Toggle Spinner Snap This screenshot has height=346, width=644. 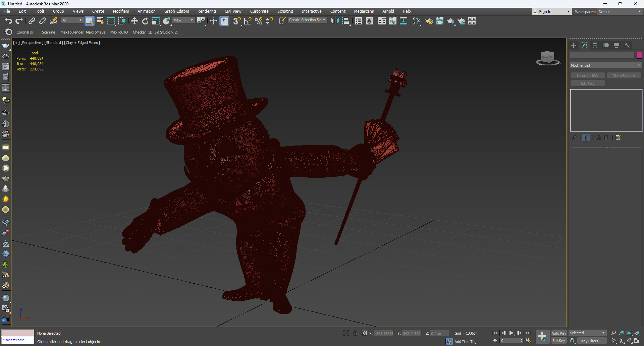click(x=269, y=21)
